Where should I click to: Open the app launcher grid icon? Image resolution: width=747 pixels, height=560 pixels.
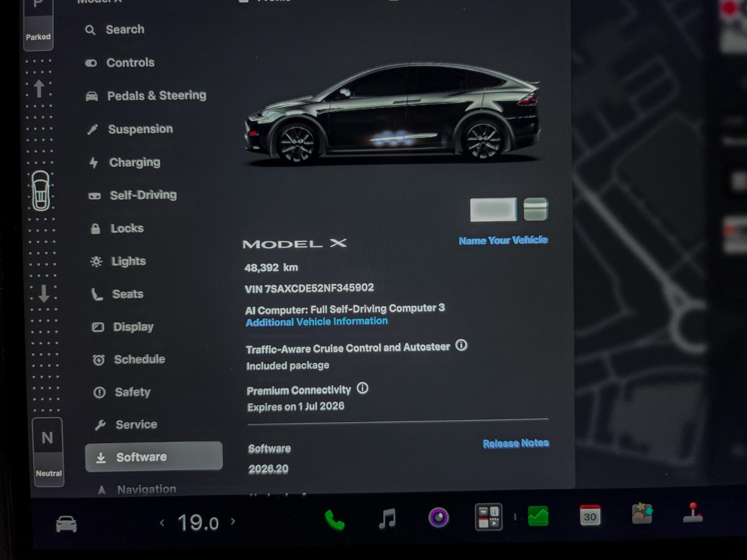[488, 517]
